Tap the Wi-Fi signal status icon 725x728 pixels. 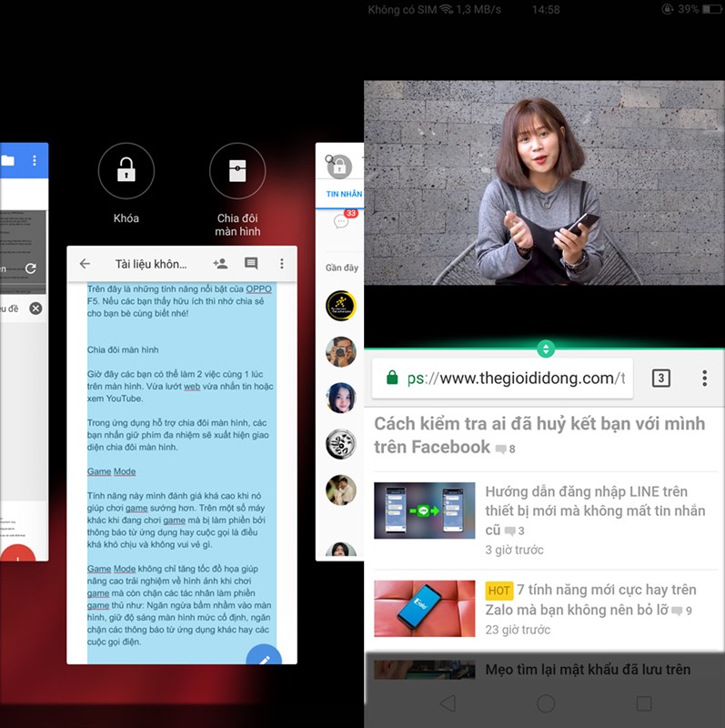[x=447, y=9]
